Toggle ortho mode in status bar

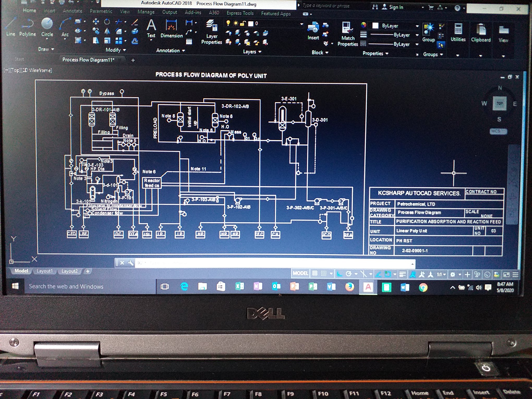click(339, 274)
